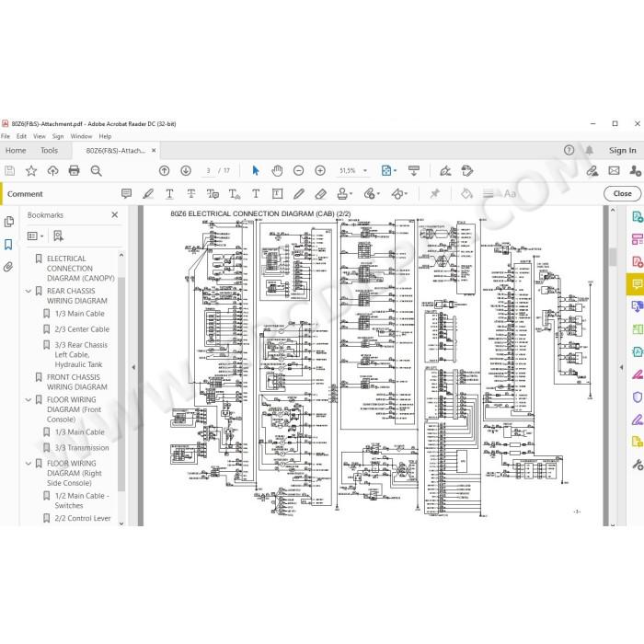
Task: Open the 2/3 Center Cable bookmark
Action: coord(82,329)
